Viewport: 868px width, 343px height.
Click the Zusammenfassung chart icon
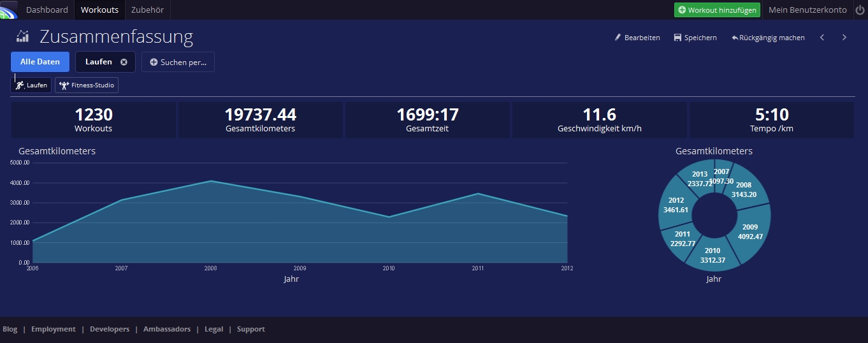point(23,36)
